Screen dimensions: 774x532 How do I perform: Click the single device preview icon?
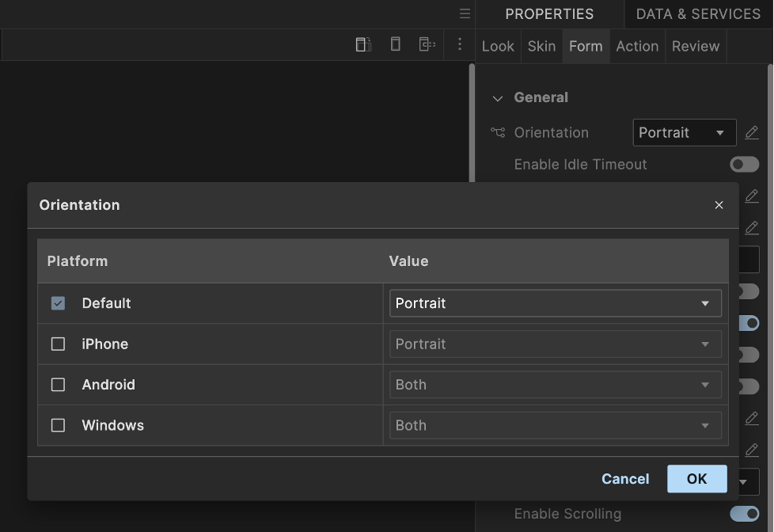pos(396,44)
